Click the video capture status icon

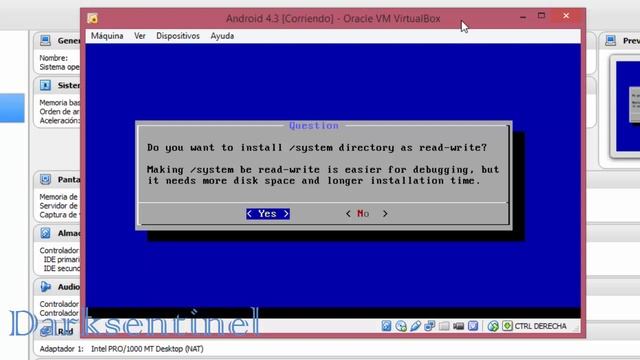[458, 326]
